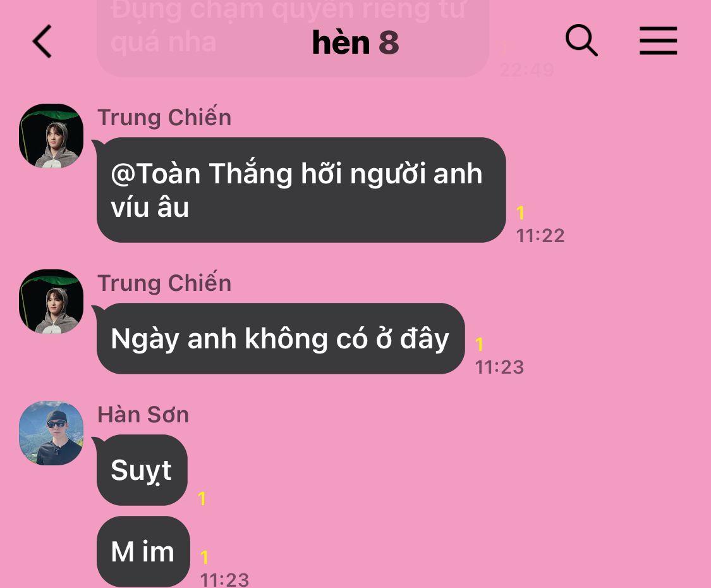Screen dimensions: 711x588
Task: Tap the name Trung Chiến above first message
Action: click(x=164, y=118)
